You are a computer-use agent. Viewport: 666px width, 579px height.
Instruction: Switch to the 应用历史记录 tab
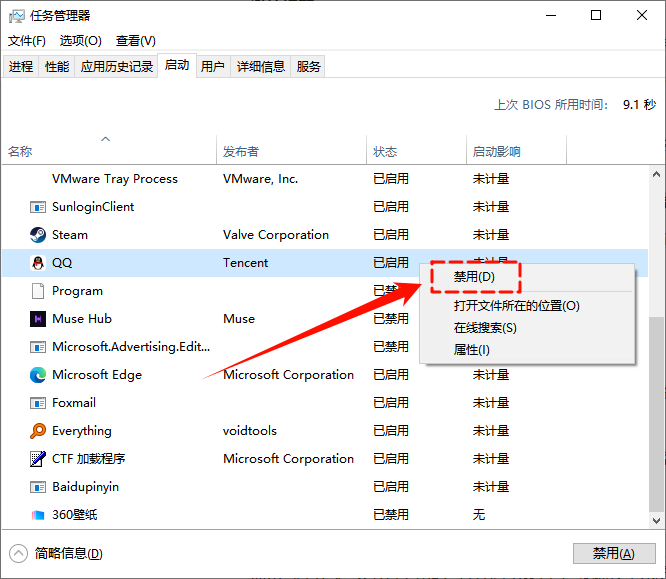click(116, 67)
